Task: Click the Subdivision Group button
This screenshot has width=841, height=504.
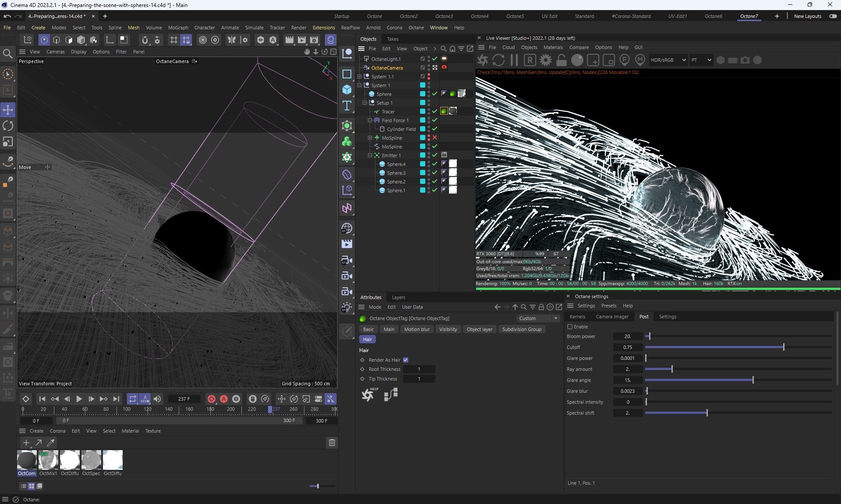Action: pos(521,329)
